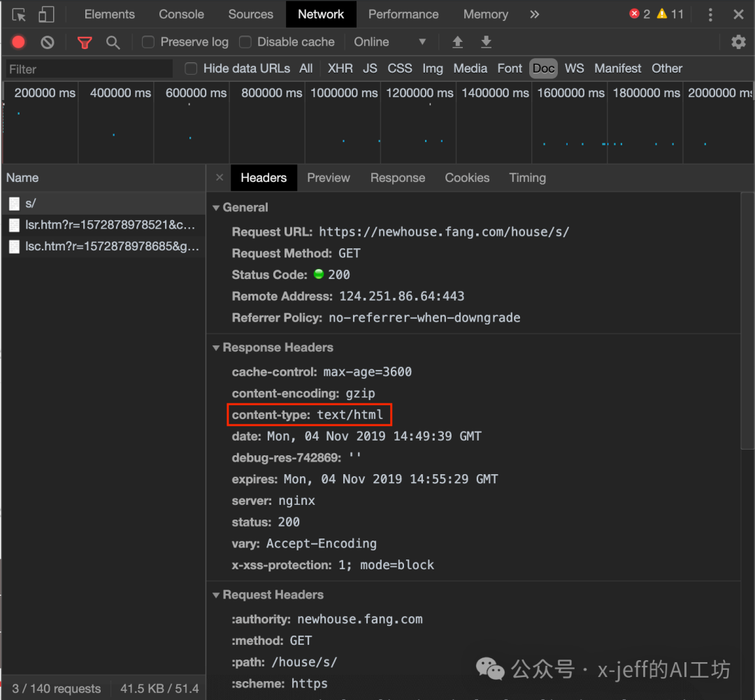This screenshot has width=755, height=700.
Task: Enable Preserve log checkbox
Action: click(148, 43)
